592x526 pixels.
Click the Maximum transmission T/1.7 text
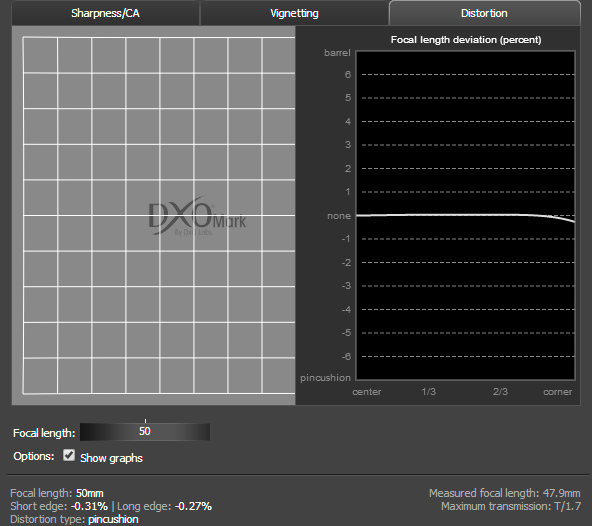click(x=511, y=506)
